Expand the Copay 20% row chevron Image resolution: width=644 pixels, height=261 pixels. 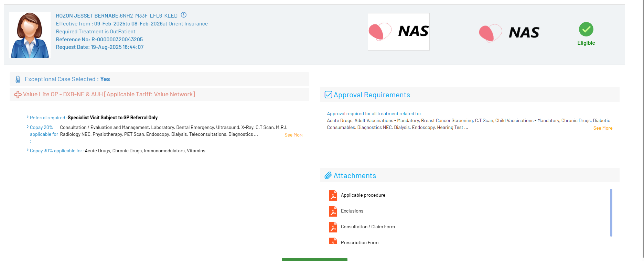(28, 127)
